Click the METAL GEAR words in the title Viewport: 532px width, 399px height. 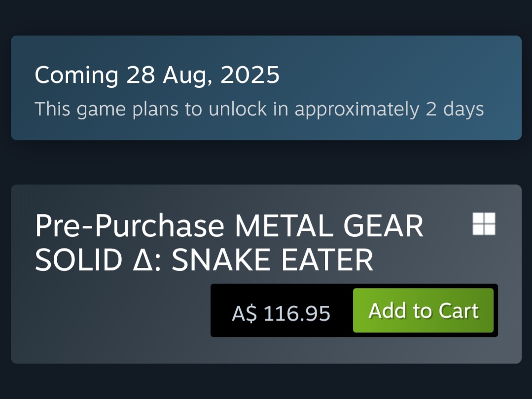pos(329,226)
